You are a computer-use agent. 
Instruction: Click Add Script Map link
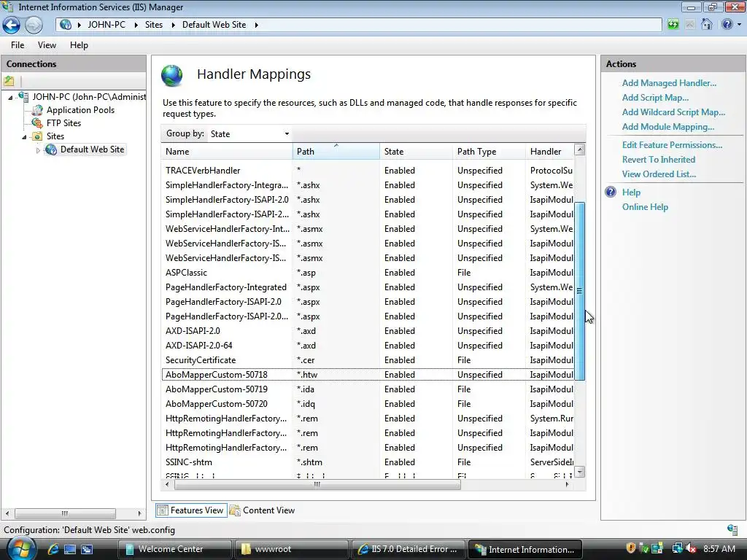point(655,98)
